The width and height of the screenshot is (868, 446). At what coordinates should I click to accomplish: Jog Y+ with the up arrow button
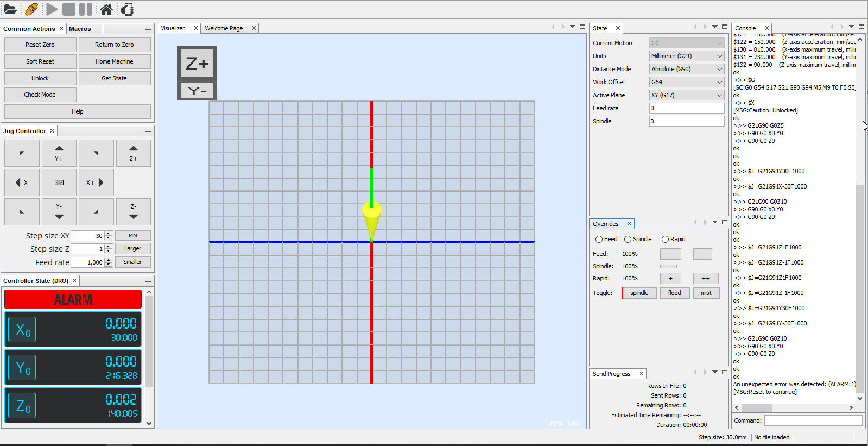[59, 153]
